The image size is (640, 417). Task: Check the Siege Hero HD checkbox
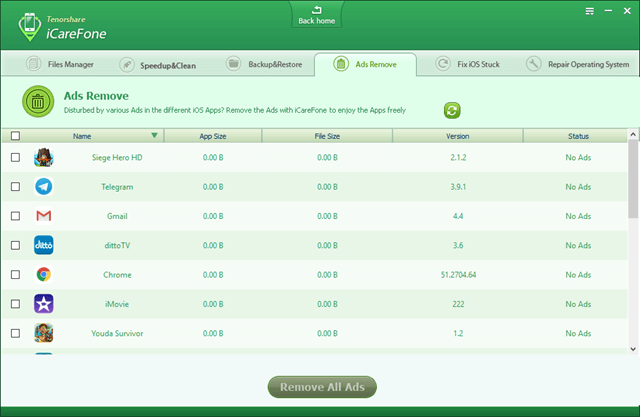(16, 157)
